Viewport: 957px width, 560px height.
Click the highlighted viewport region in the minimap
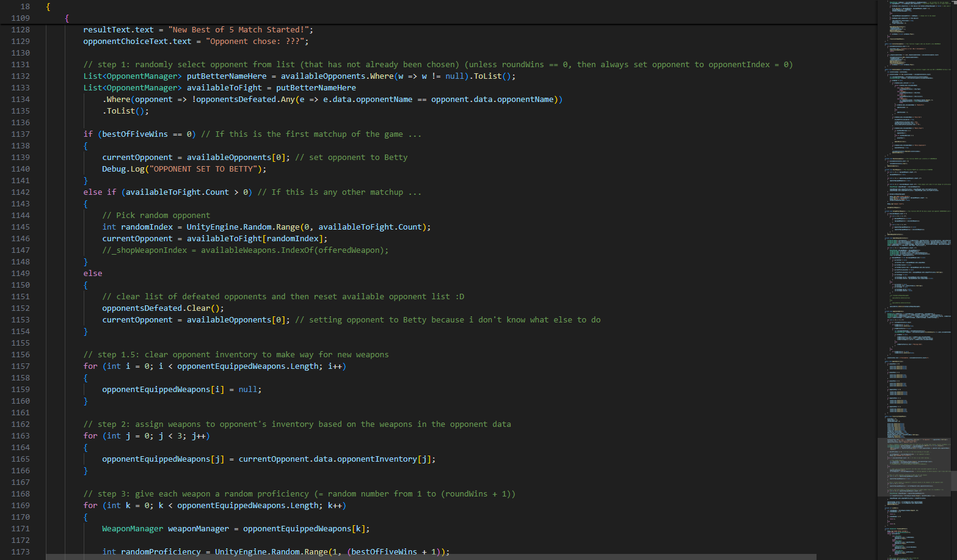click(913, 467)
